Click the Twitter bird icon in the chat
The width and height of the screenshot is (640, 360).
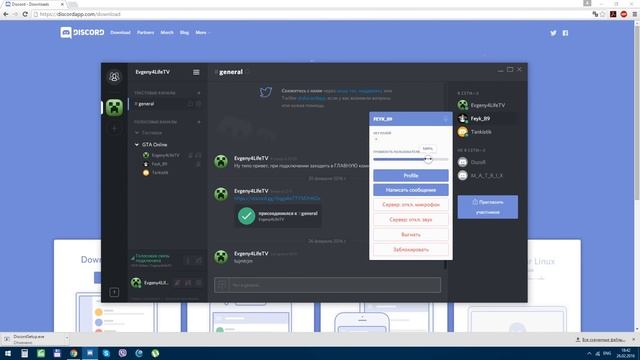[x=266, y=92]
